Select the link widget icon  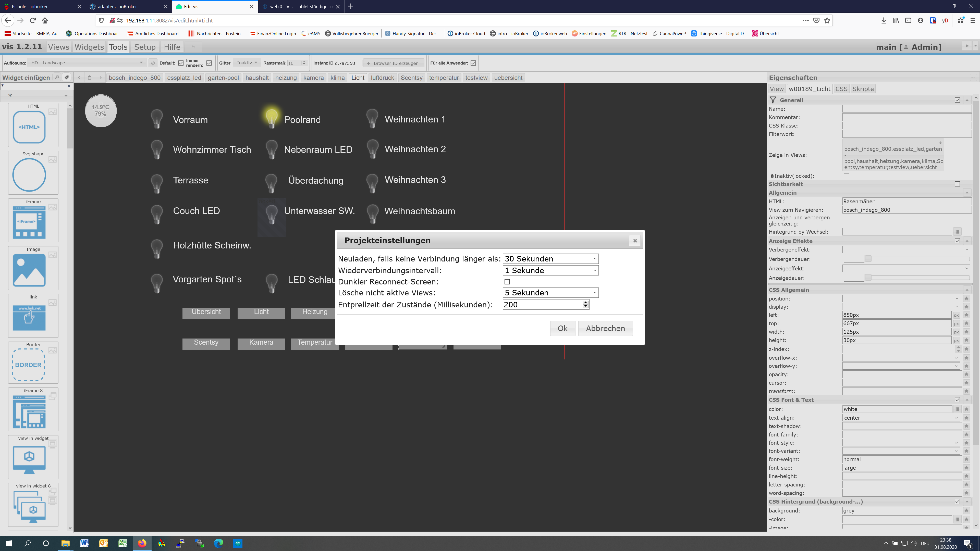29,318
